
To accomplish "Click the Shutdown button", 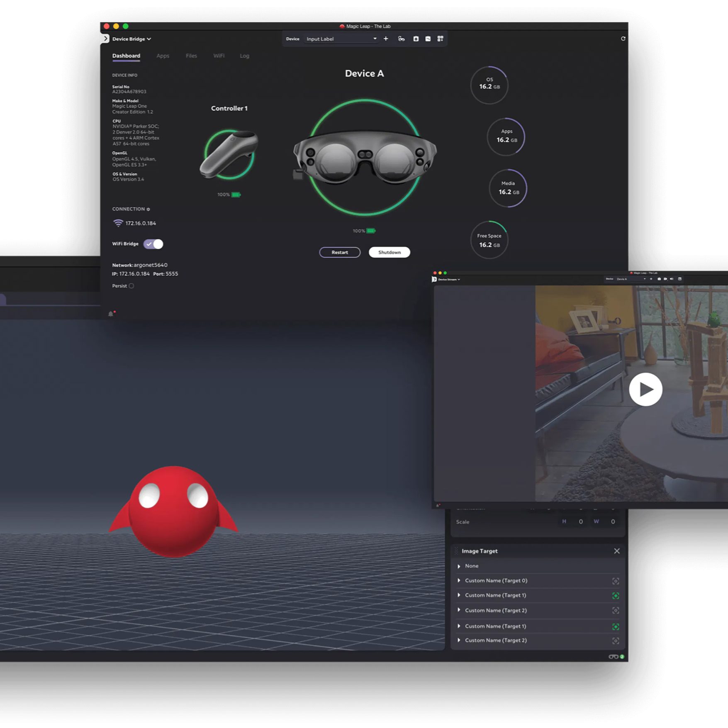I will tap(390, 252).
